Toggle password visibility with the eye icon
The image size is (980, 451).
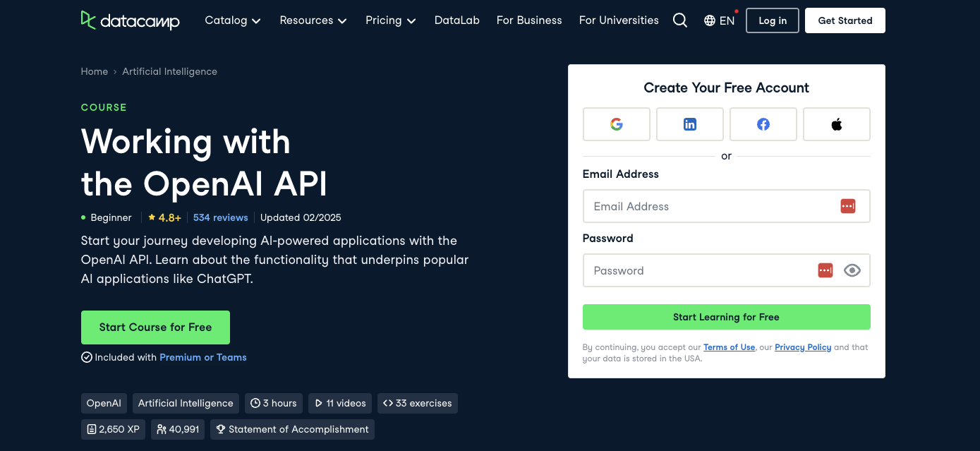pyautogui.click(x=852, y=270)
